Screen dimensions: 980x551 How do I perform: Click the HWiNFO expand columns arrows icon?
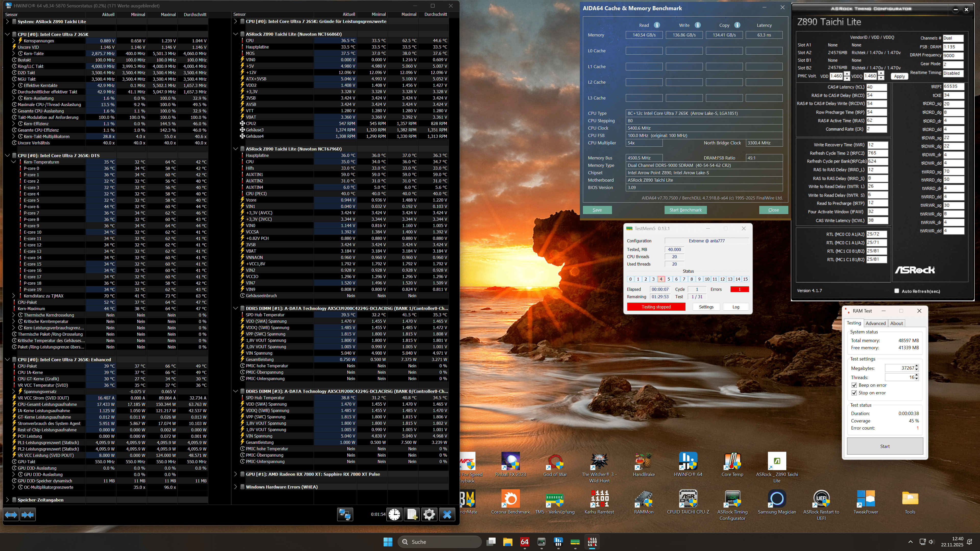pos(11,515)
